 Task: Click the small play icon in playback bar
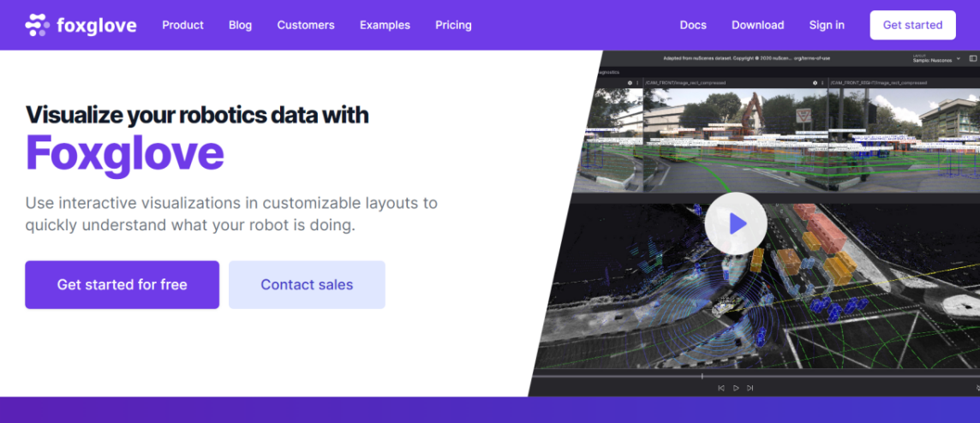[736, 388]
